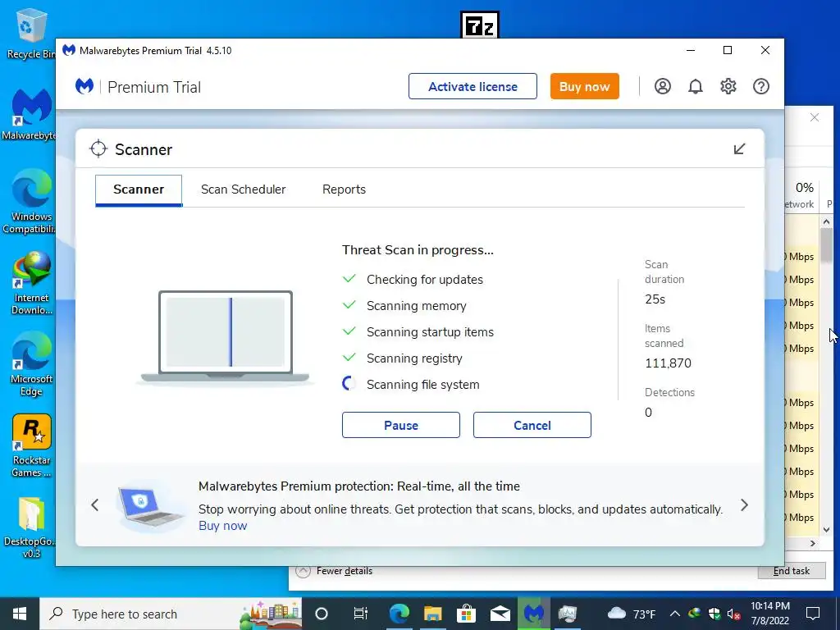
Task: Click 'Scanning registry' status text
Action: pos(414,358)
